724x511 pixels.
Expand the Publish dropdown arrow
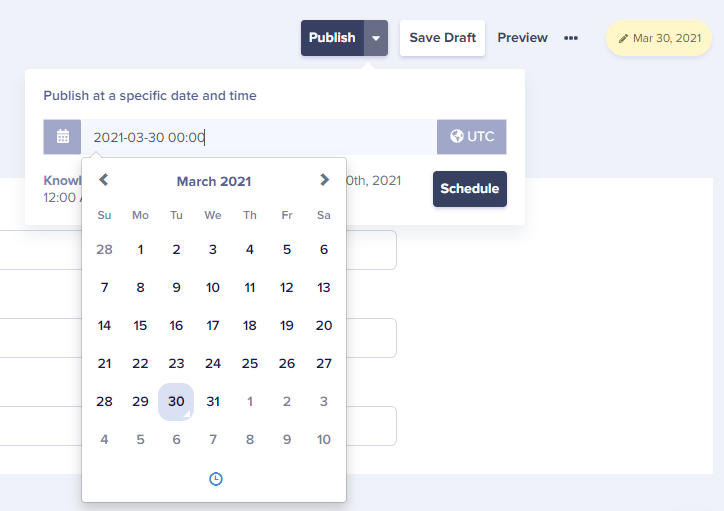376,38
